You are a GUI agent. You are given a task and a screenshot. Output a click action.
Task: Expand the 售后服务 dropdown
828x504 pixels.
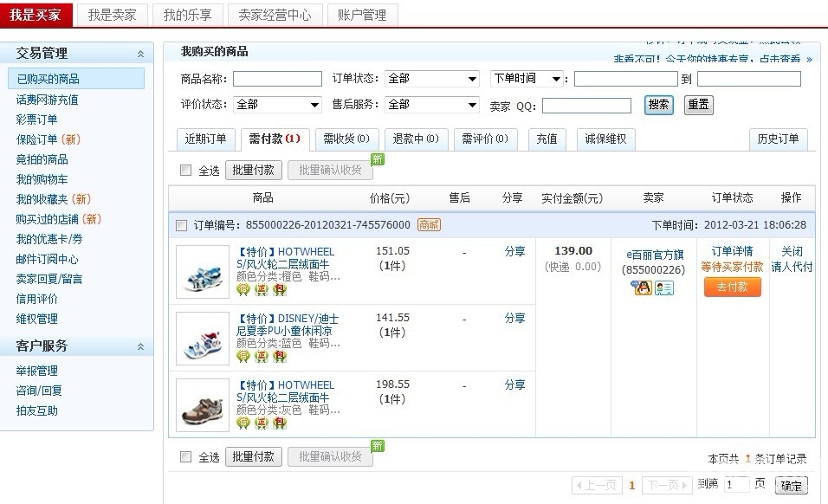point(431,105)
